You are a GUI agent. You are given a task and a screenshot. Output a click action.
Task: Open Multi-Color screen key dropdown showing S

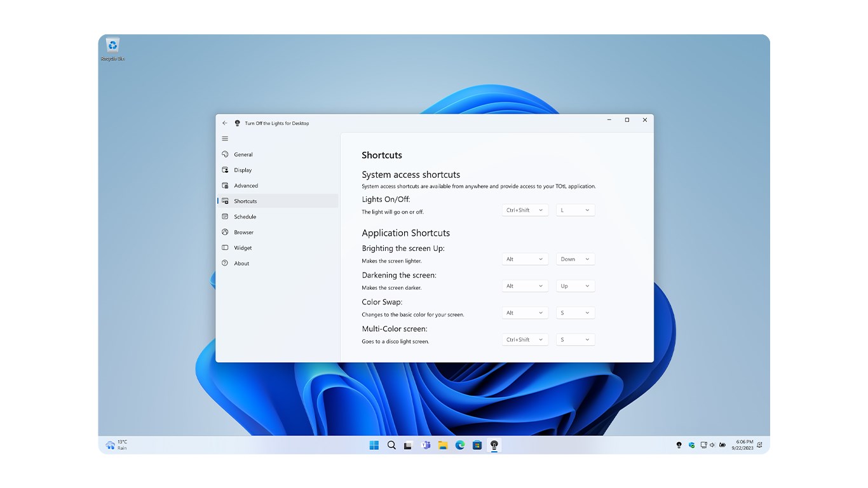click(x=576, y=340)
